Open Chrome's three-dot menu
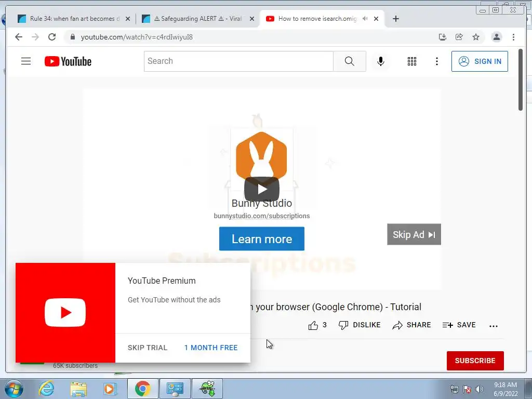This screenshot has width=532, height=399. 513,37
